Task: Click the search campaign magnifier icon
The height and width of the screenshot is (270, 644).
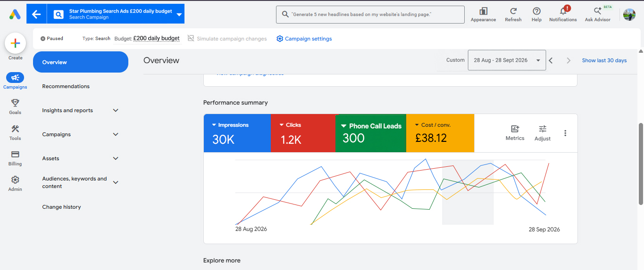Action: 58,14
